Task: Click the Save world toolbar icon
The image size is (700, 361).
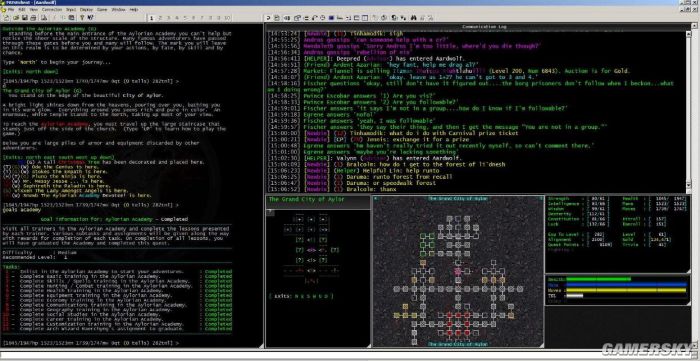Action: coord(25,18)
